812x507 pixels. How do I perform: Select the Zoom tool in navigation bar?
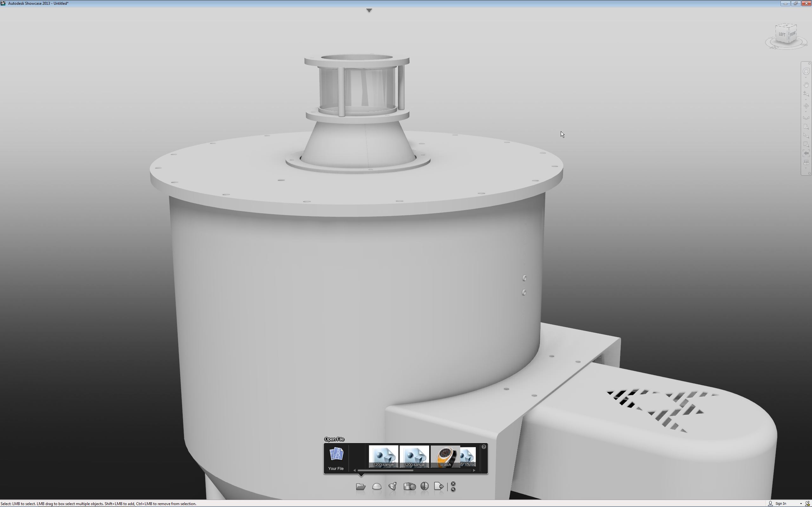pyautogui.click(x=806, y=94)
